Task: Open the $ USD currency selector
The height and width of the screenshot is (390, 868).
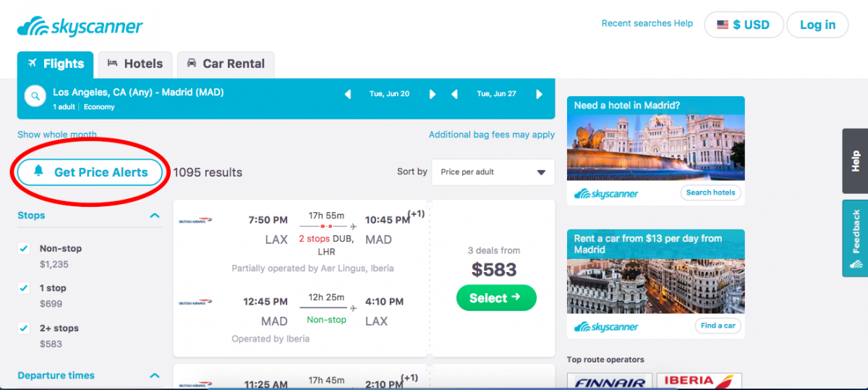Action: click(744, 25)
